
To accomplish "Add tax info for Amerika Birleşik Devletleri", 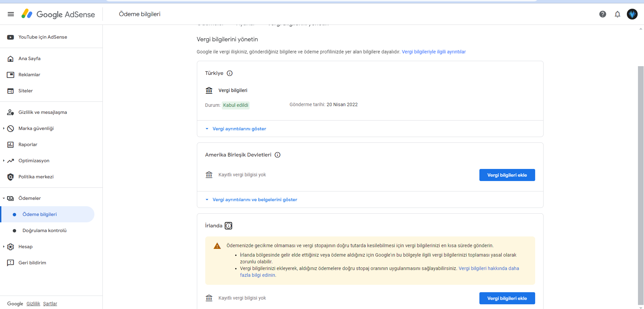I will 507,175.
